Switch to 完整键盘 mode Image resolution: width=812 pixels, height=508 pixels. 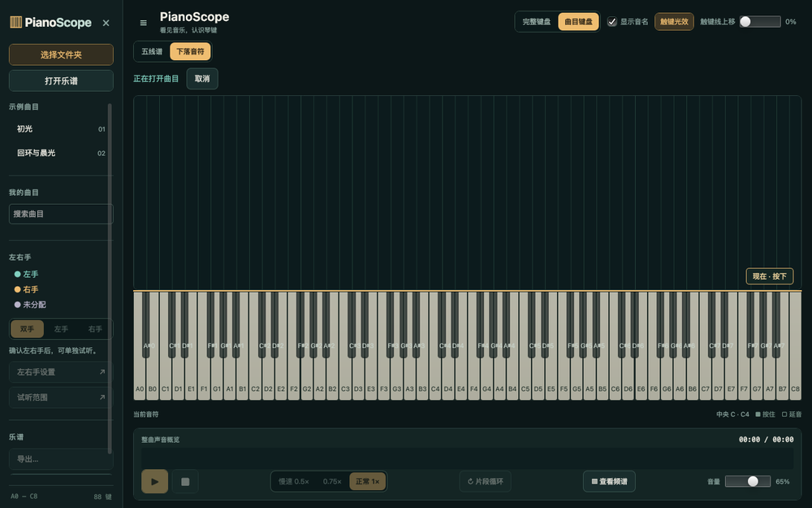[x=537, y=22]
